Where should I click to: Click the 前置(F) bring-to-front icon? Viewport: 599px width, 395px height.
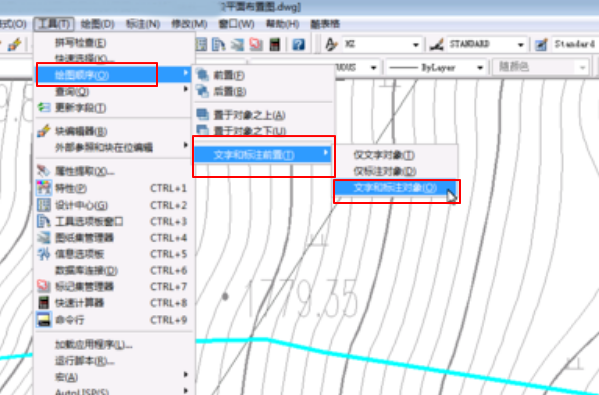pos(202,75)
